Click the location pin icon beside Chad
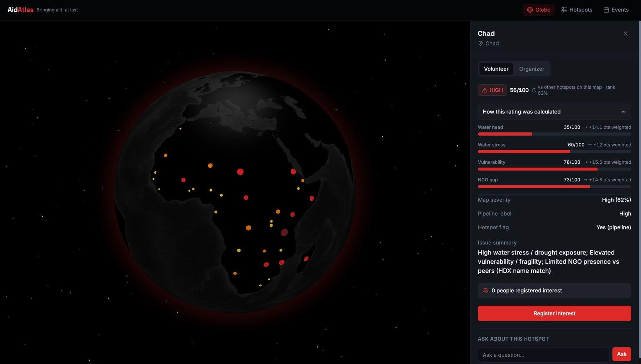The image size is (641, 364). pos(480,43)
